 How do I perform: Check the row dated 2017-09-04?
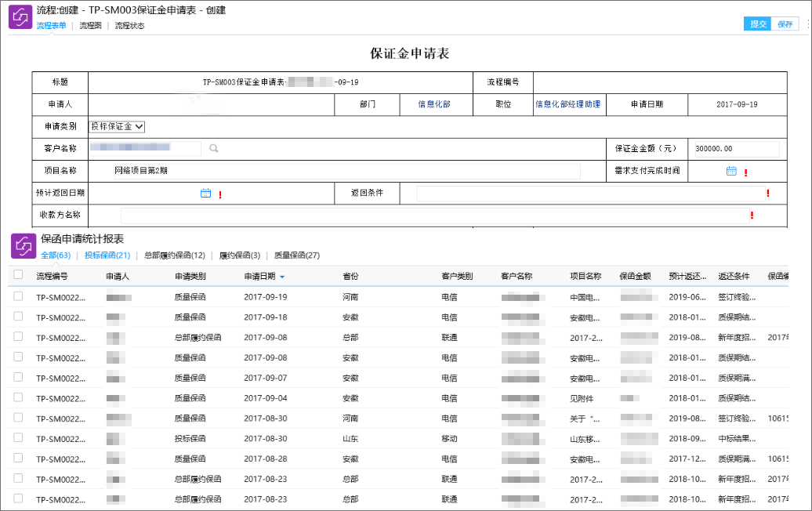(18, 397)
